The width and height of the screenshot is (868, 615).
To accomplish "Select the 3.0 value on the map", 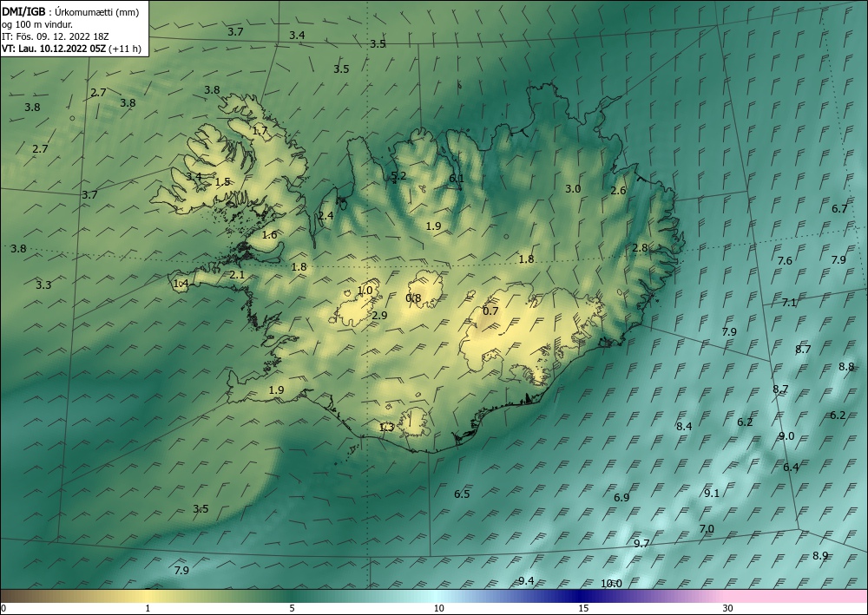I will [573, 188].
